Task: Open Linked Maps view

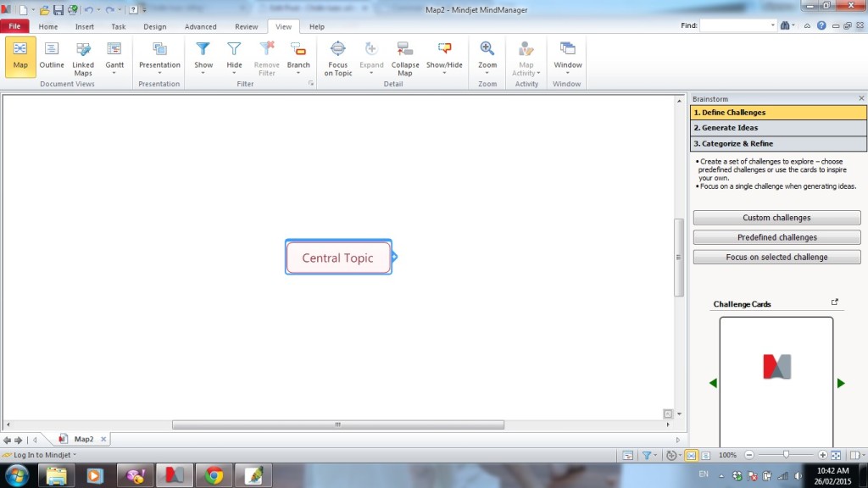Action: click(83, 57)
